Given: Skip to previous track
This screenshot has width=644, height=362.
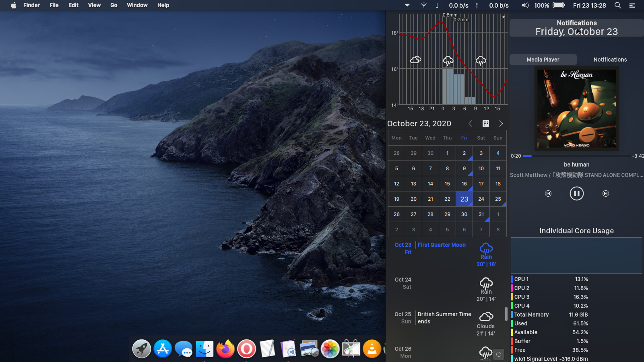Looking at the screenshot, I should point(548,193).
